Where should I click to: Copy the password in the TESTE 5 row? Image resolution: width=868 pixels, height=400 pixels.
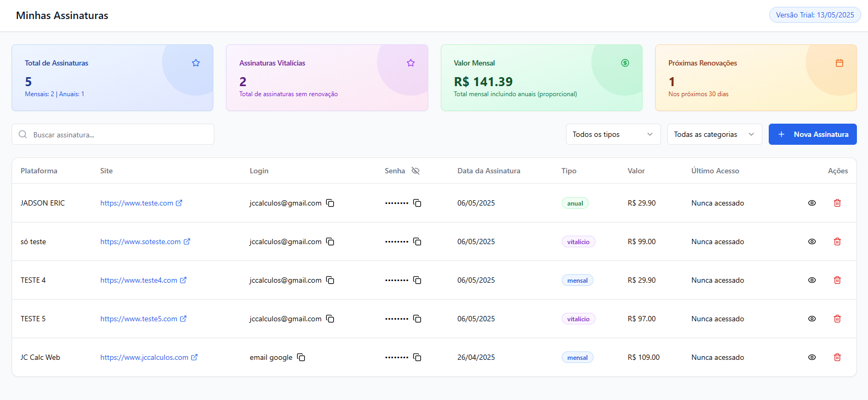(417, 319)
